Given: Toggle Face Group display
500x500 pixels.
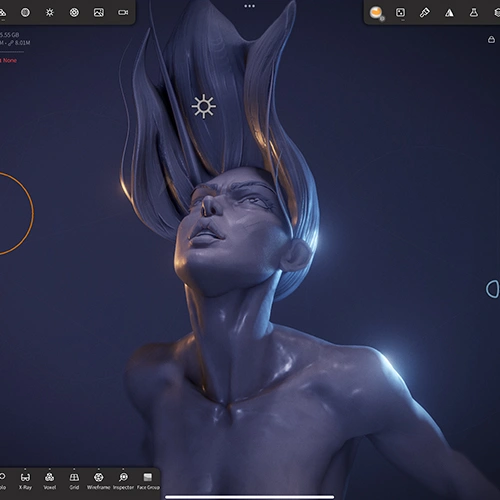Looking at the screenshot, I should pos(148,481).
